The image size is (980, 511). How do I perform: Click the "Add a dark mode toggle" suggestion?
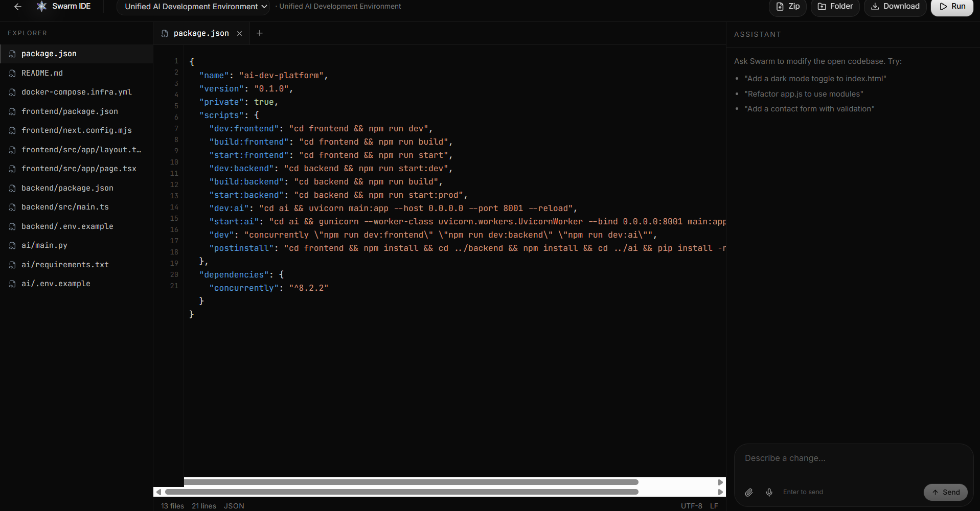point(815,79)
